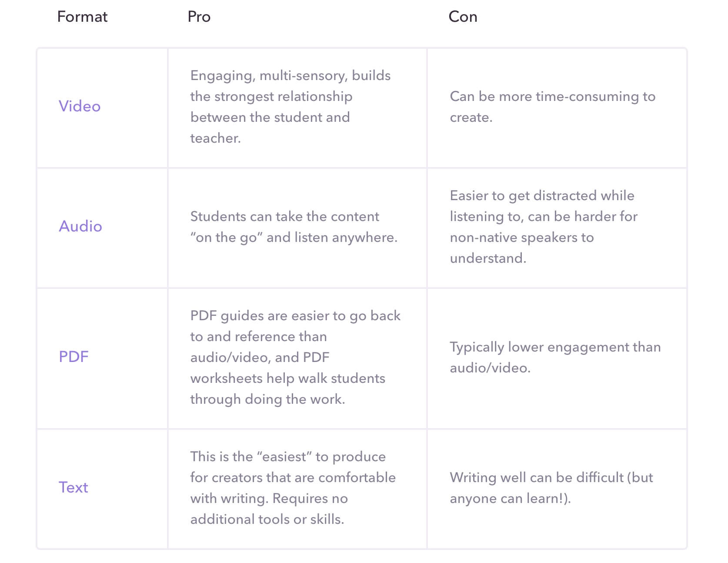Screen dimensions: 728x563
Task: Click the Text con about writing well
Action: point(551,488)
